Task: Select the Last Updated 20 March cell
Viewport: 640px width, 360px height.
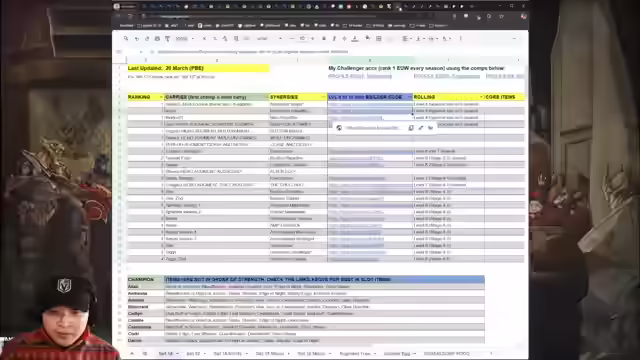Action: coord(198,68)
